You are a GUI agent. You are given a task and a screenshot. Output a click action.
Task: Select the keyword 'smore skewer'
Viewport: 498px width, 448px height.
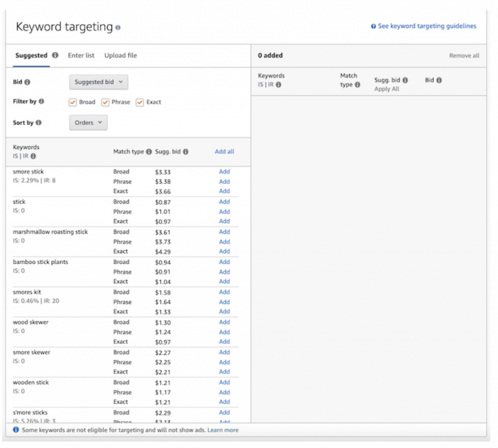coord(32,352)
